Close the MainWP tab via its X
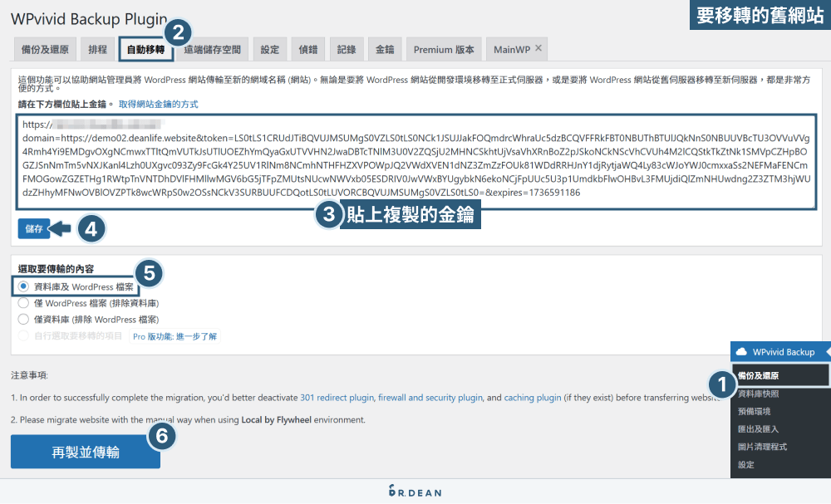Screen dimensions: 831x504 pos(539,48)
